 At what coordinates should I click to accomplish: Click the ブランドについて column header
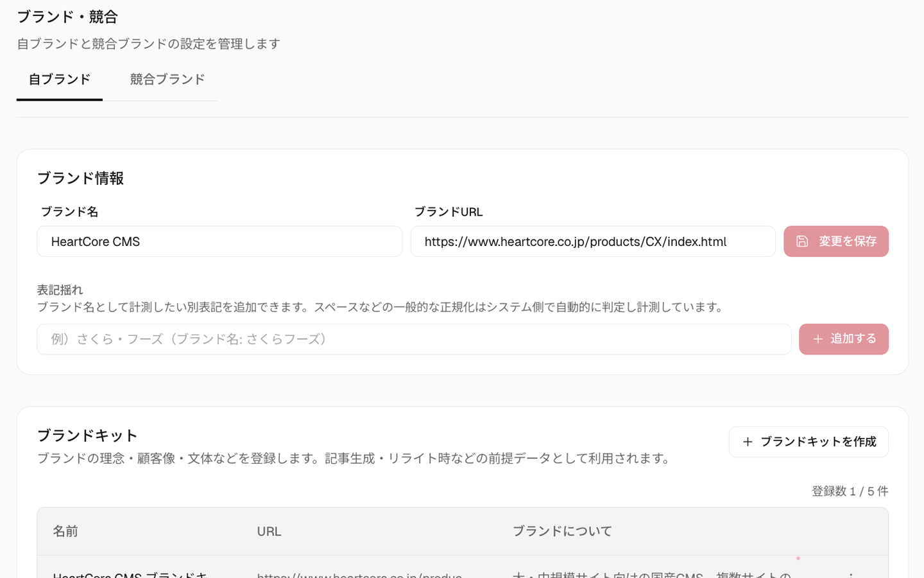[562, 531]
